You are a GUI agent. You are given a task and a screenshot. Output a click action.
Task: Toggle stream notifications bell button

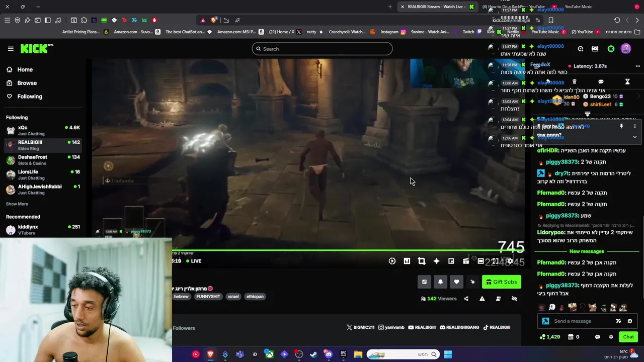click(440, 282)
